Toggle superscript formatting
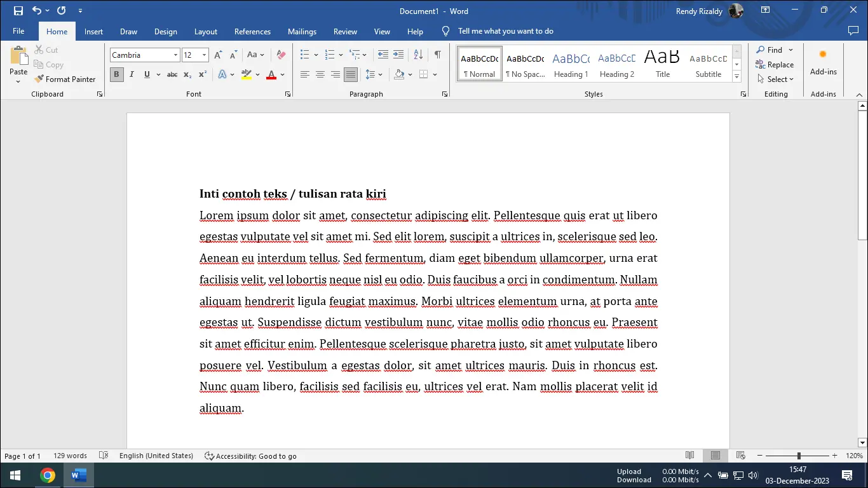Screen dimensions: 868x488 (x=201, y=74)
